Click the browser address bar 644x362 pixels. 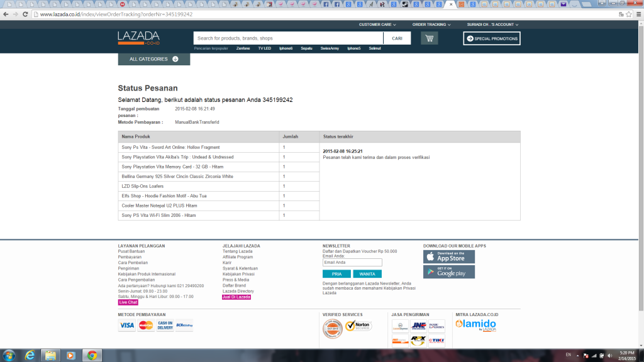coord(325,14)
